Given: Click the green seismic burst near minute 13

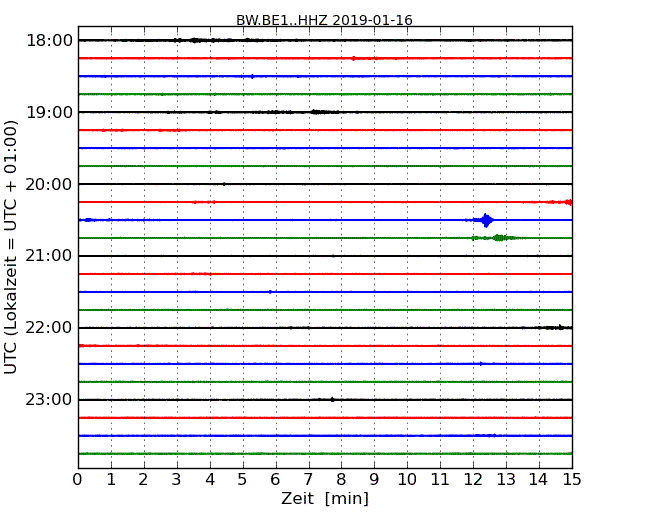Looking at the screenshot, I should pos(500,238).
